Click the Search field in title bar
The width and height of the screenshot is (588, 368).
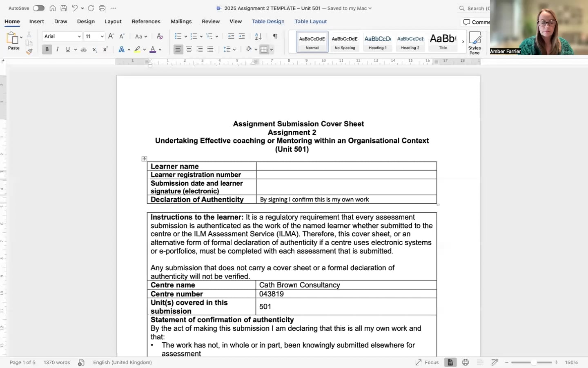[x=474, y=8]
